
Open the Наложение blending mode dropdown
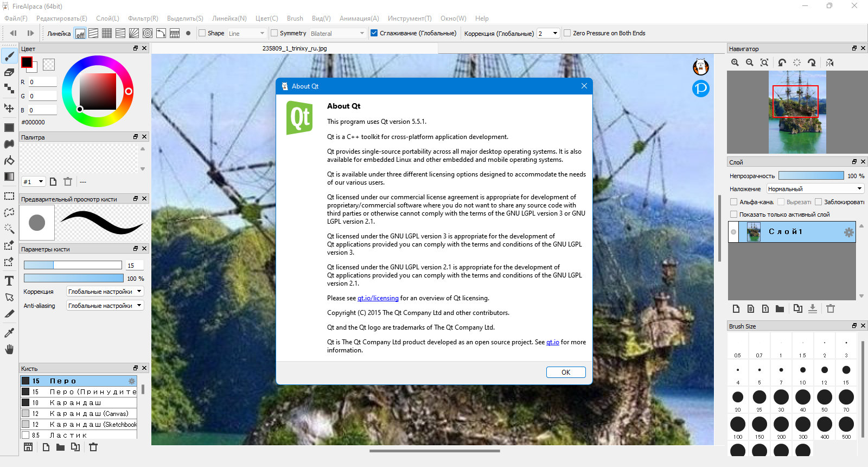coord(815,189)
